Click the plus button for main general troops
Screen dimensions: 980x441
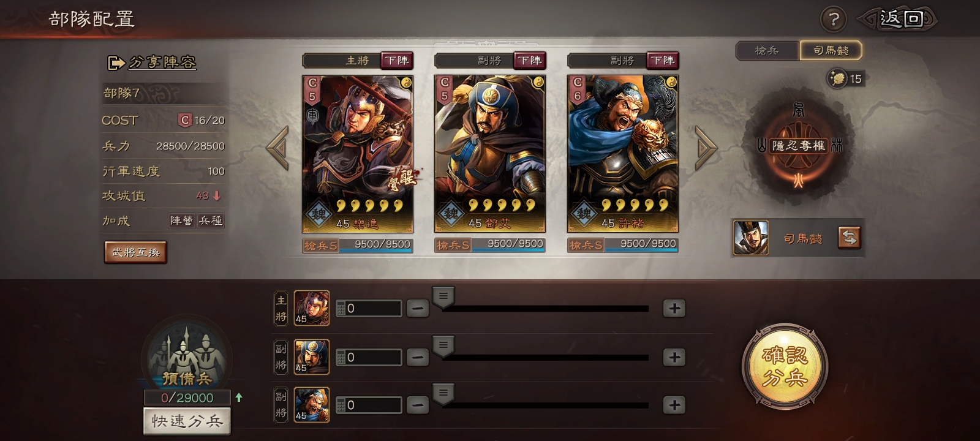pos(674,308)
